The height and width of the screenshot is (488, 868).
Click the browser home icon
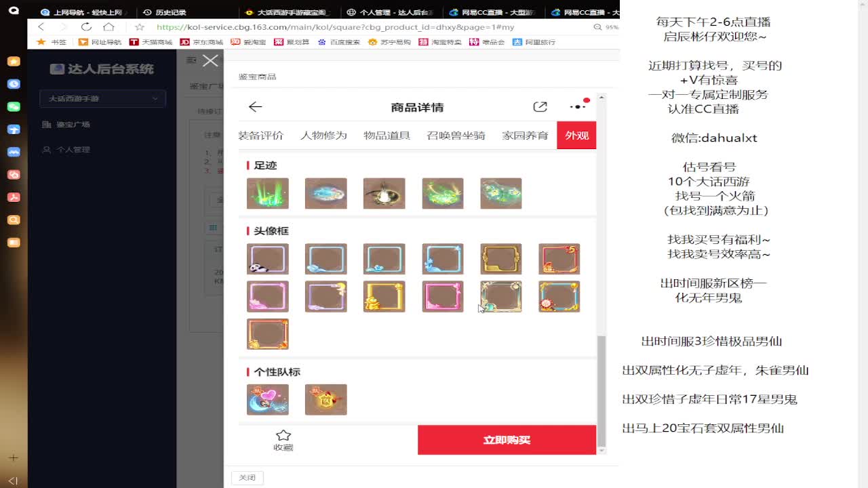pos(108,27)
